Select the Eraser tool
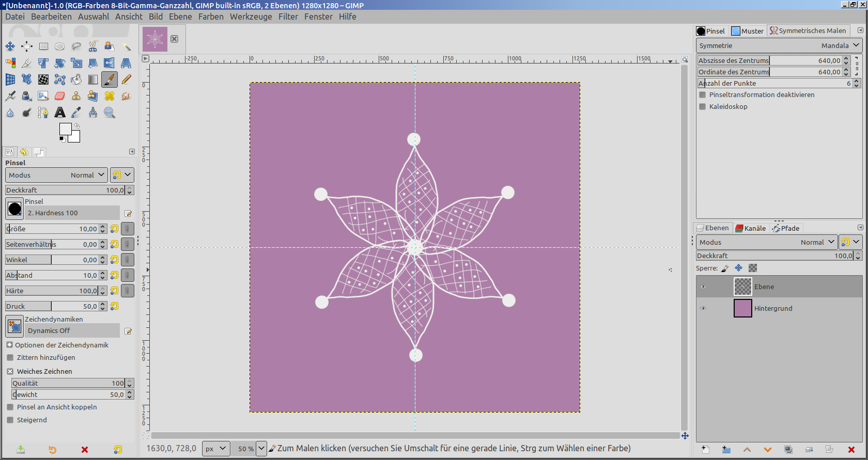 (60, 96)
